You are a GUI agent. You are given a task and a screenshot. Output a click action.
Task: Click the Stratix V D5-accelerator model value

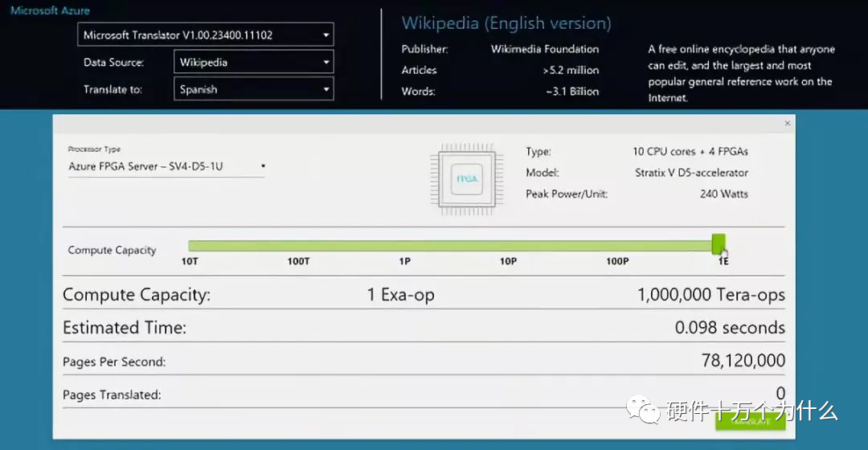tap(691, 173)
